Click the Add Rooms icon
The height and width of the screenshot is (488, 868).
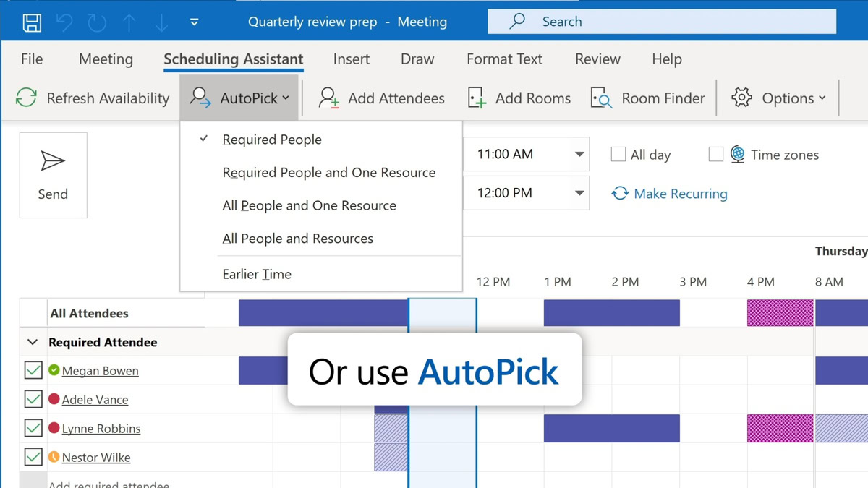[x=477, y=98]
